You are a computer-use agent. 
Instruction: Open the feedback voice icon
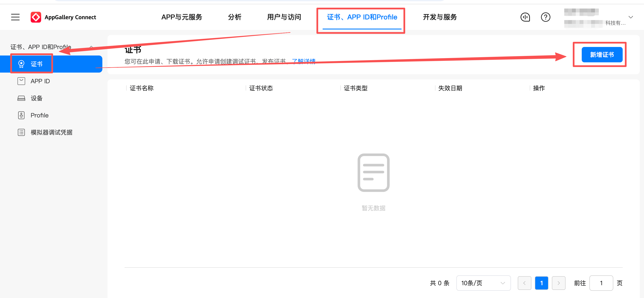(x=525, y=17)
